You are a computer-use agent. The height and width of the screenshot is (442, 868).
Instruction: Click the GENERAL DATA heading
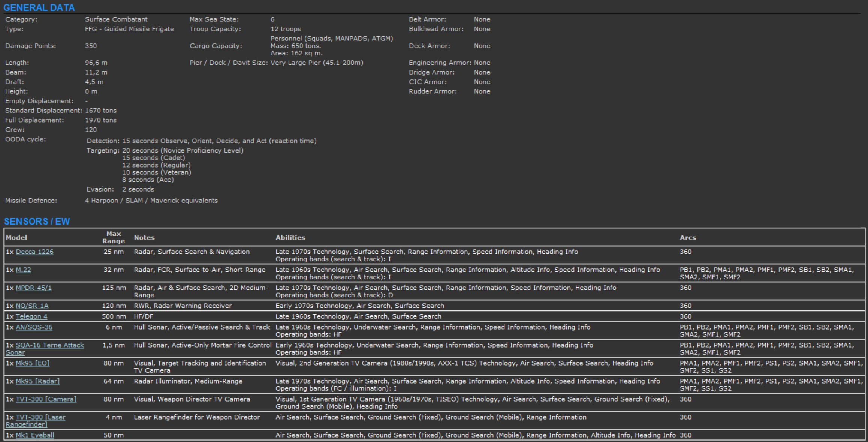(39, 8)
